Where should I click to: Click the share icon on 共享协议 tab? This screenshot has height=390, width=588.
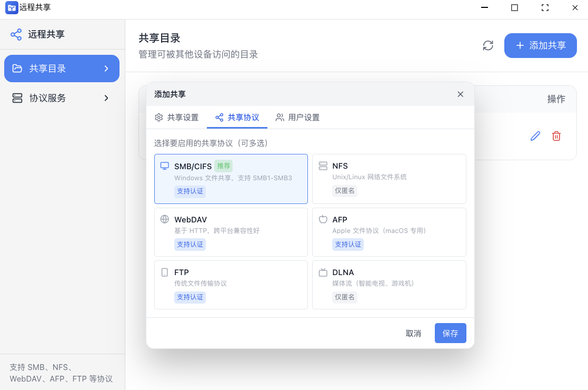(220, 118)
